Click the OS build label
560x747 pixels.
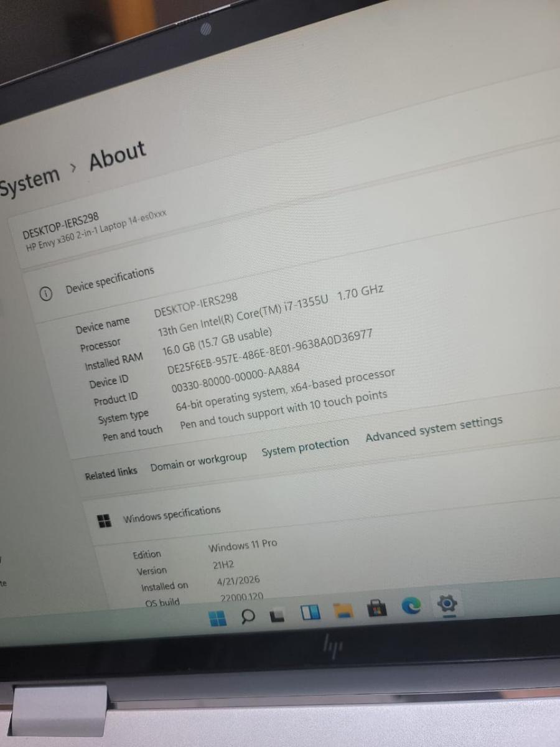pyautogui.click(x=162, y=603)
